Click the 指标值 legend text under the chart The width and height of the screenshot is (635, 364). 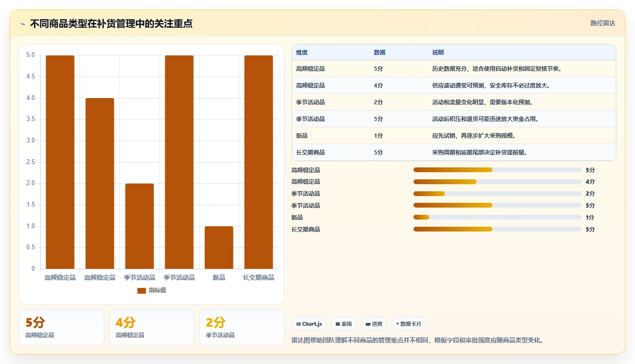[x=157, y=290]
